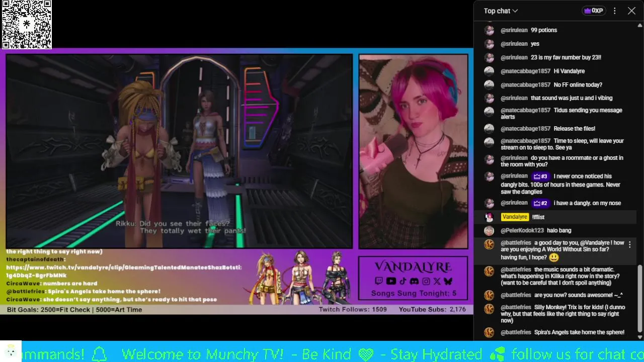This screenshot has height=362, width=644.
Task: Click the streamer webcam feed
Action: click(414, 151)
